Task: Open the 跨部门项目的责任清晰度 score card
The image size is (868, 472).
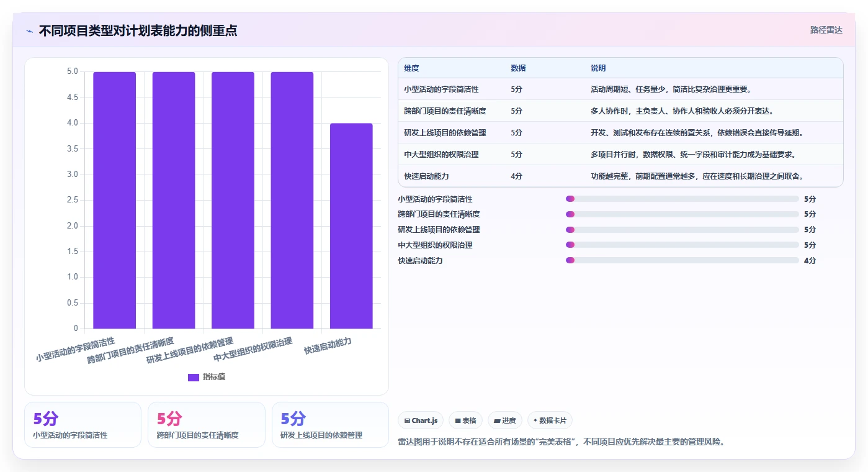Action: (207, 425)
